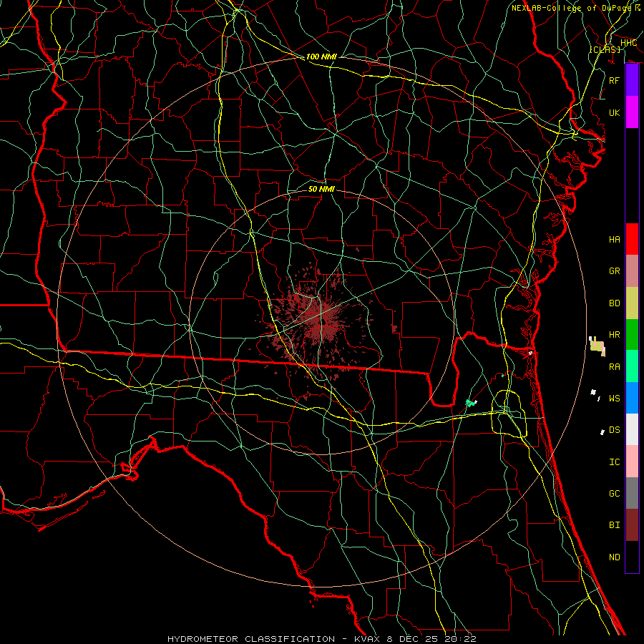Click the RF legend label text

615,80
